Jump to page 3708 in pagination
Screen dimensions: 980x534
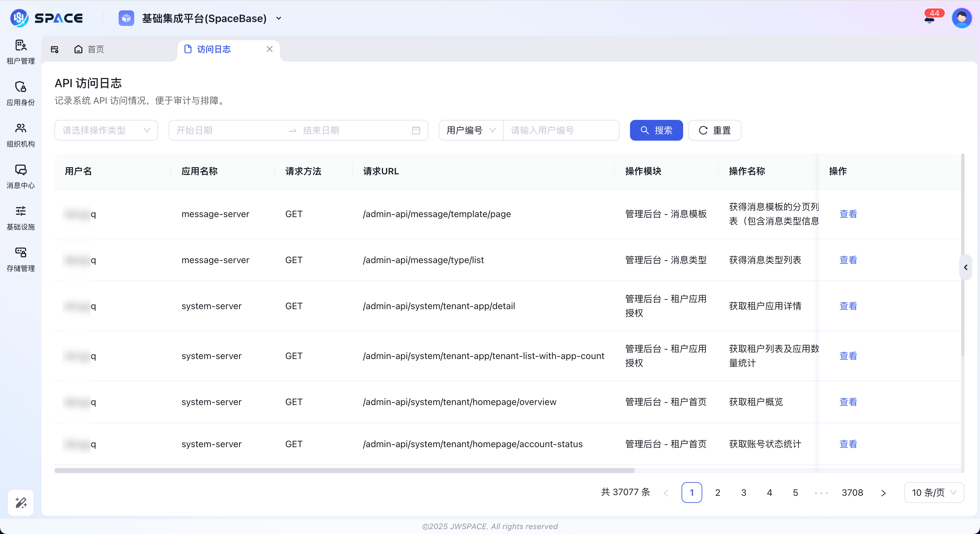pyautogui.click(x=853, y=492)
